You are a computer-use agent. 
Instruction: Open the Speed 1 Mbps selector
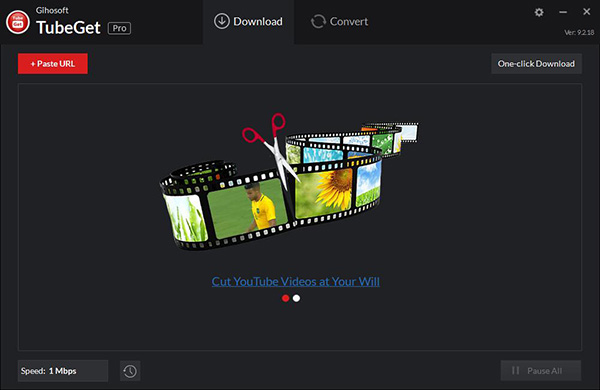click(63, 371)
